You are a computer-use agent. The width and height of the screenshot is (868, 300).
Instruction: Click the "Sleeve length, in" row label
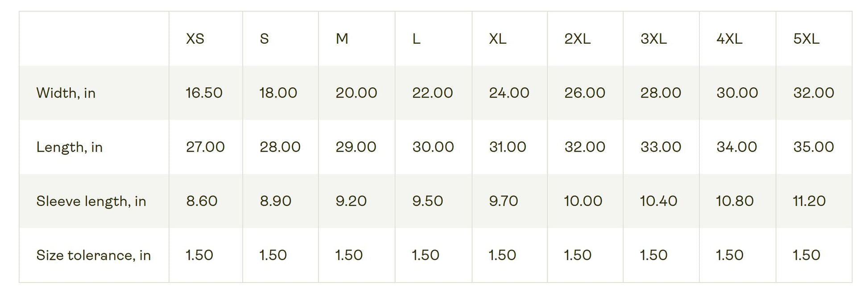91,201
